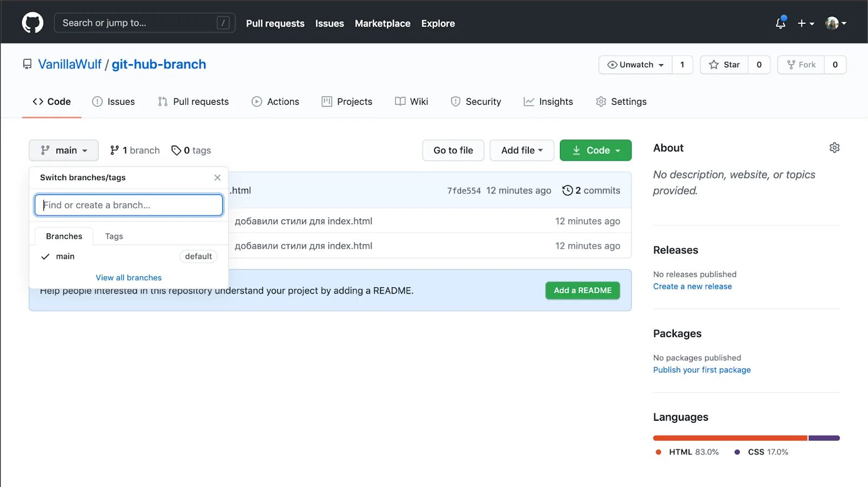Click the Pull requests tab icon

163,102
